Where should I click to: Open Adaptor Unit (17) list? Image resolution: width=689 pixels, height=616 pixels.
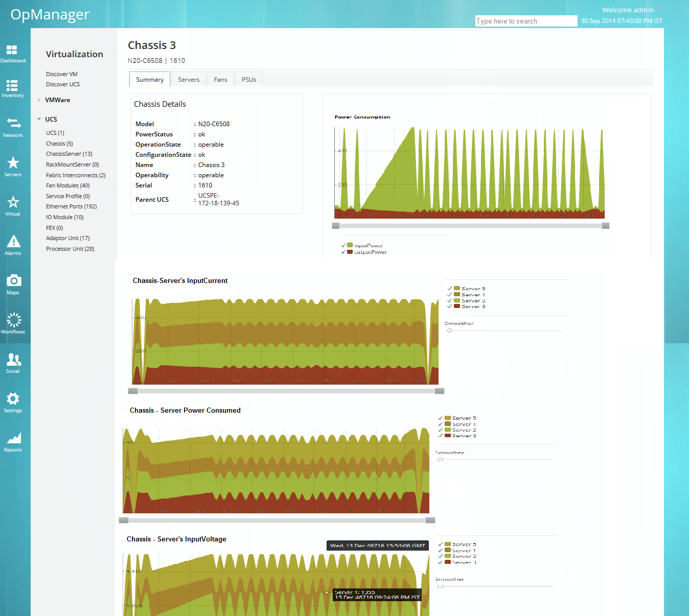(x=68, y=238)
